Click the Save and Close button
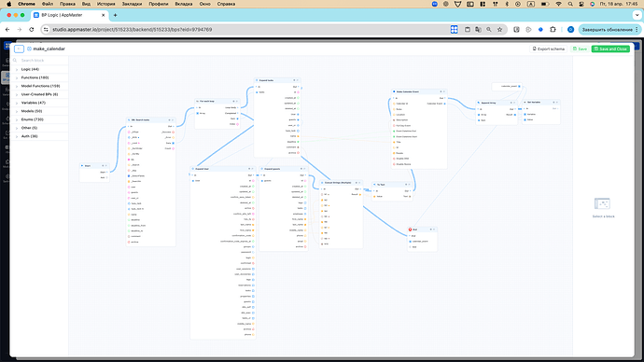The width and height of the screenshot is (644, 362). (x=610, y=49)
